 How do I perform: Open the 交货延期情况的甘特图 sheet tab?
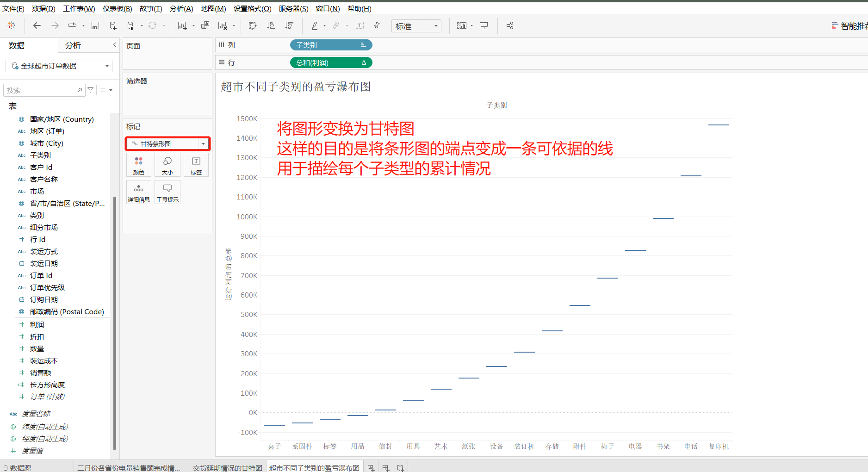[227, 467]
